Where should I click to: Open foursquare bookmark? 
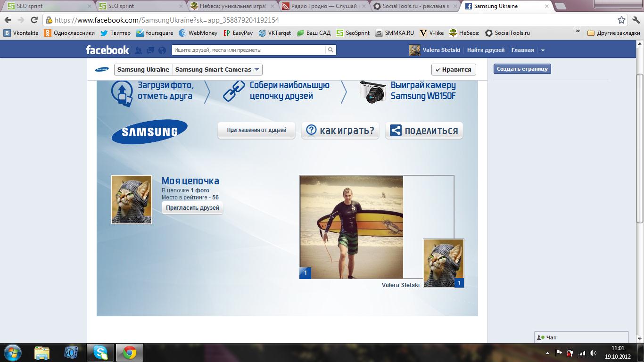click(x=155, y=33)
